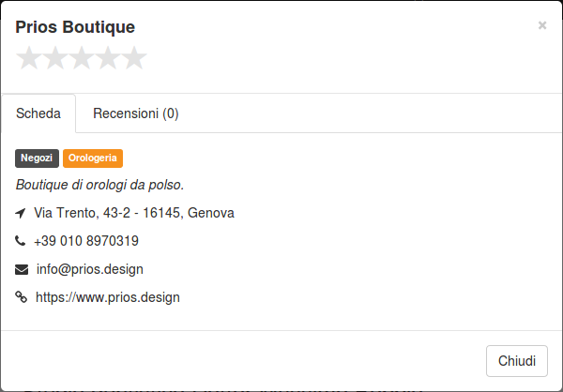Close the dialog with the X
The image size is (563, 392).
click(x=542, y=25)
